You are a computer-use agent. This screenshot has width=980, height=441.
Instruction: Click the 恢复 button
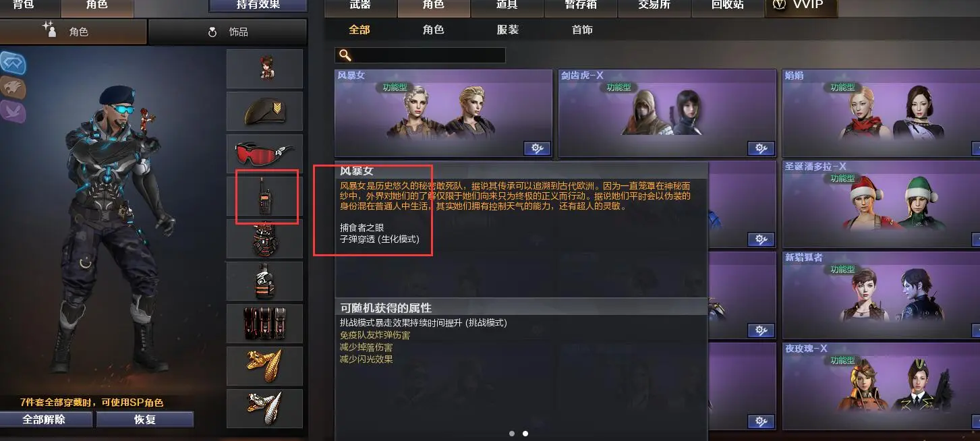(x=145, y=419)
